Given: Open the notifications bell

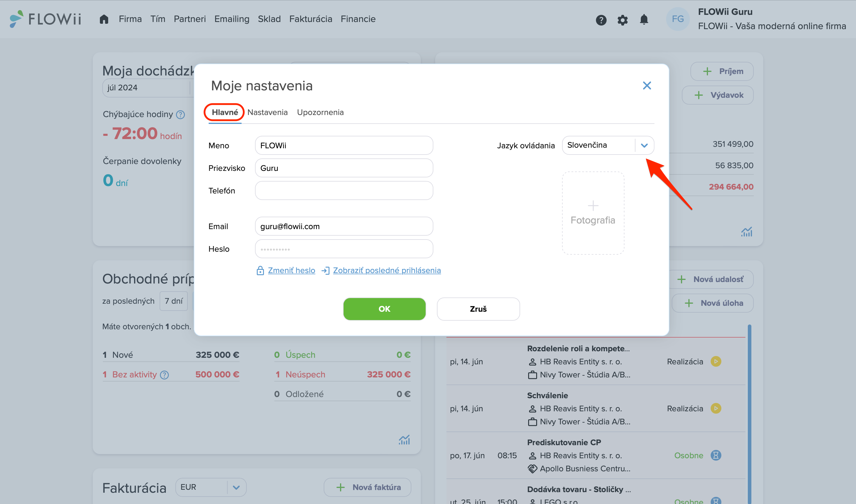Looking at the screenshot, I should [644, 20].
